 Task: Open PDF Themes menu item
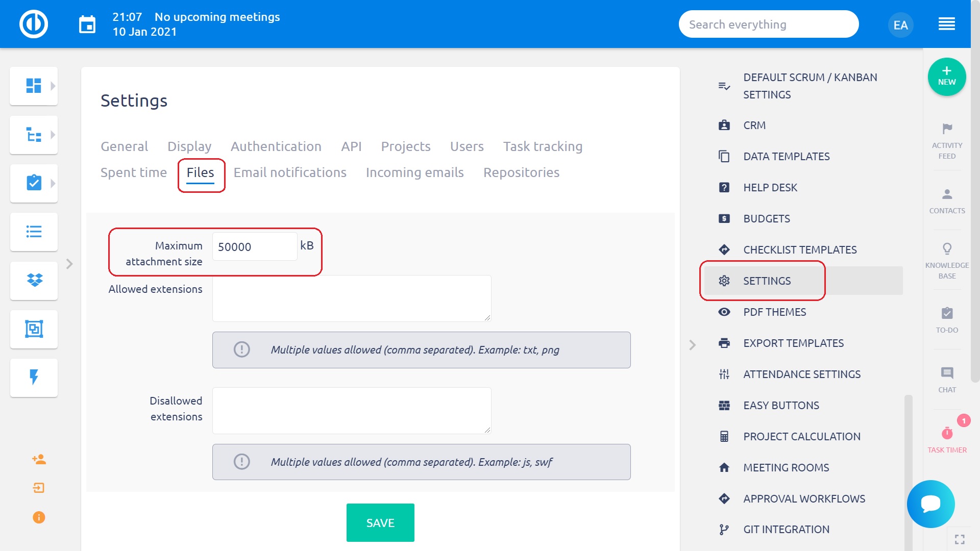[x=774, y=312]
